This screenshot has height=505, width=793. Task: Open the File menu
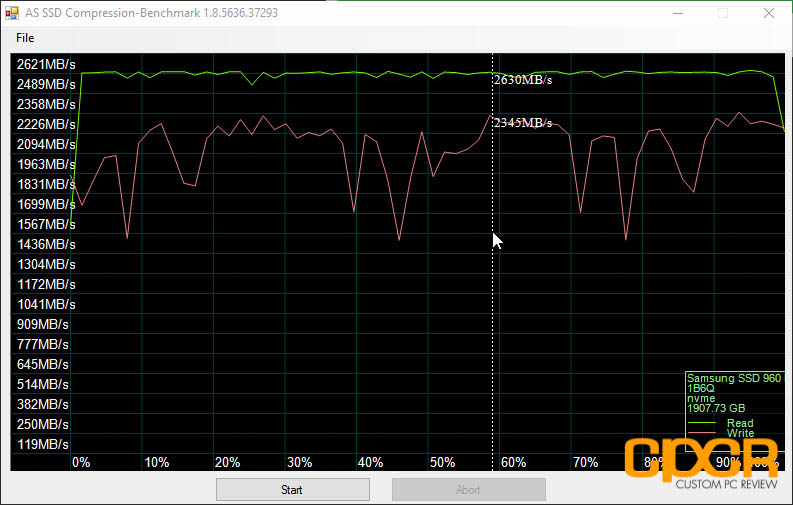point(25,38)
